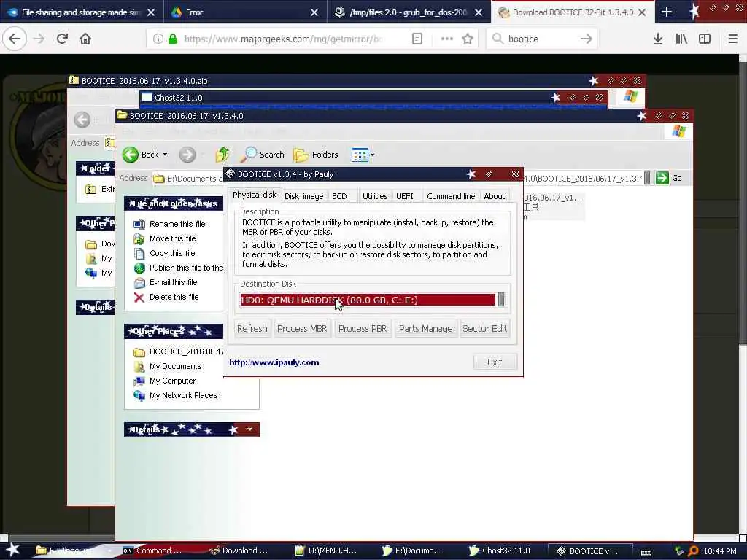Click Explorer Up folder icon
This screenshot has width=747, height=560.
coord(222,155)
